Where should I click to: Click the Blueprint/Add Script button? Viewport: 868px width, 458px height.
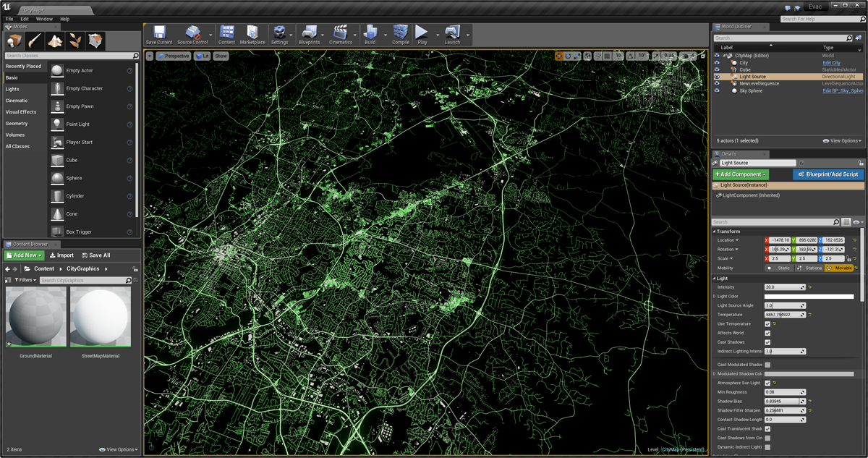pyautogui.click(x=827, y=174)
